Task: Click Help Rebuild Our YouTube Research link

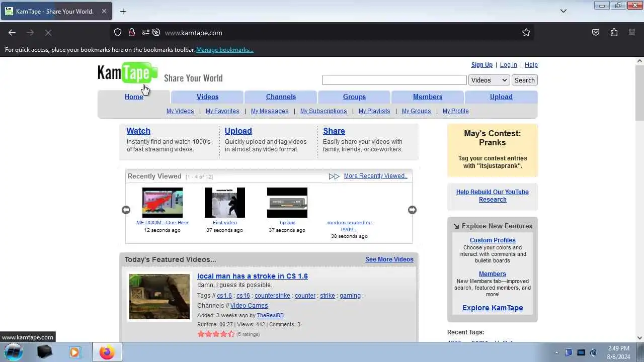Action: tap(493, 196)
